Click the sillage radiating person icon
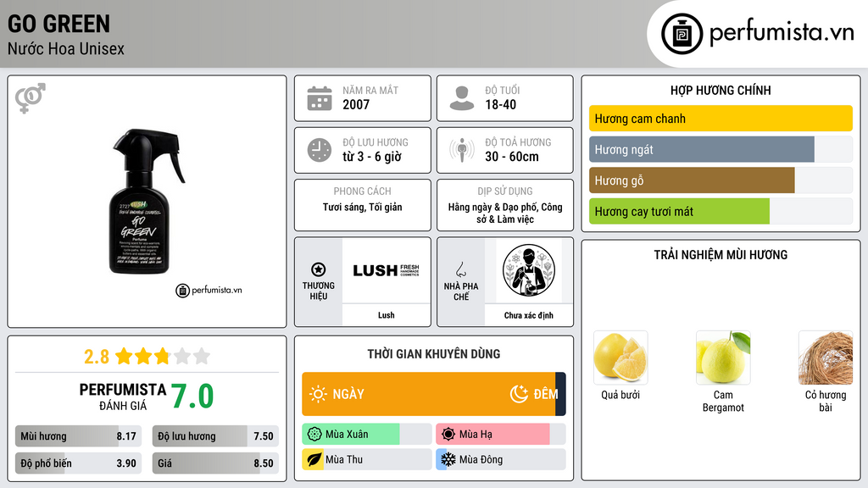The width and height of the screenshot is (868, 488). coord(462,150)
